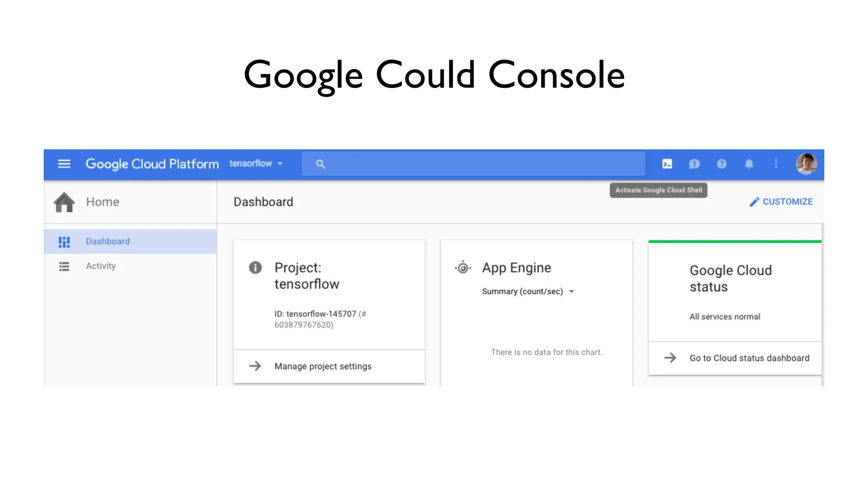
Task: Select Dashboard in the sidebar
Action: click(108, 241)
